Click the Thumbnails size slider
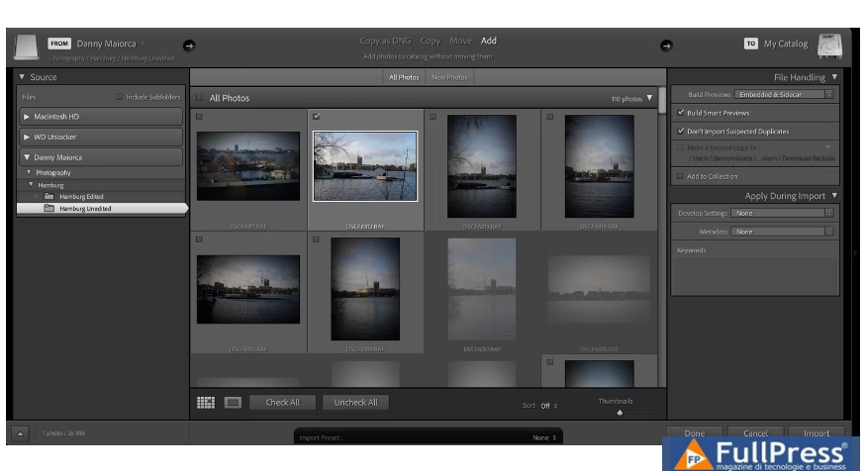This screenshot has height=475, width=868. click(620, 412)
